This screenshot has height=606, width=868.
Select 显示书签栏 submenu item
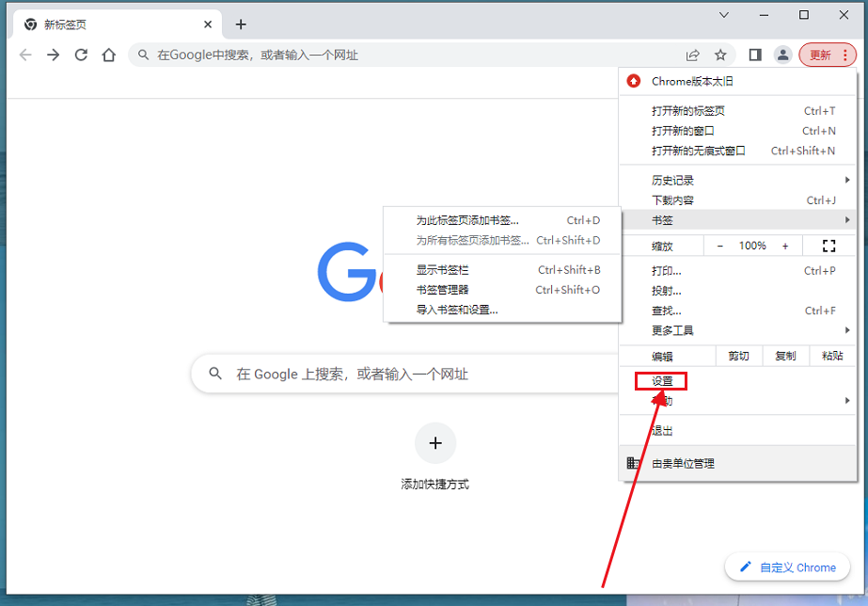[x=502, y=270]
